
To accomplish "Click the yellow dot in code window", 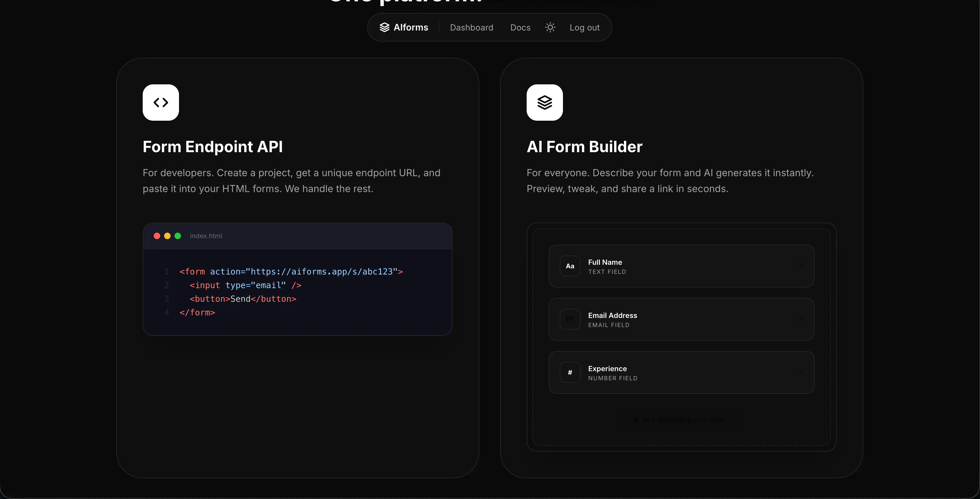I will point(167,236).
